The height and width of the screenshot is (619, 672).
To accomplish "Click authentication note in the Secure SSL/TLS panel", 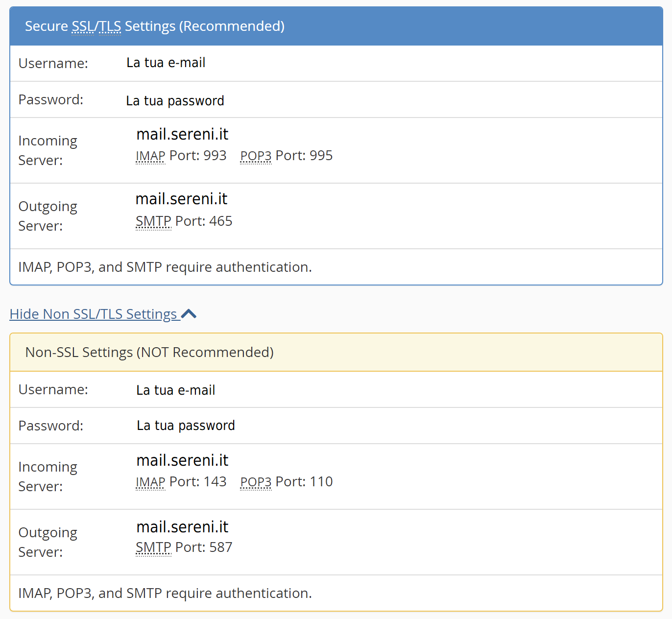I will point(165,267).
